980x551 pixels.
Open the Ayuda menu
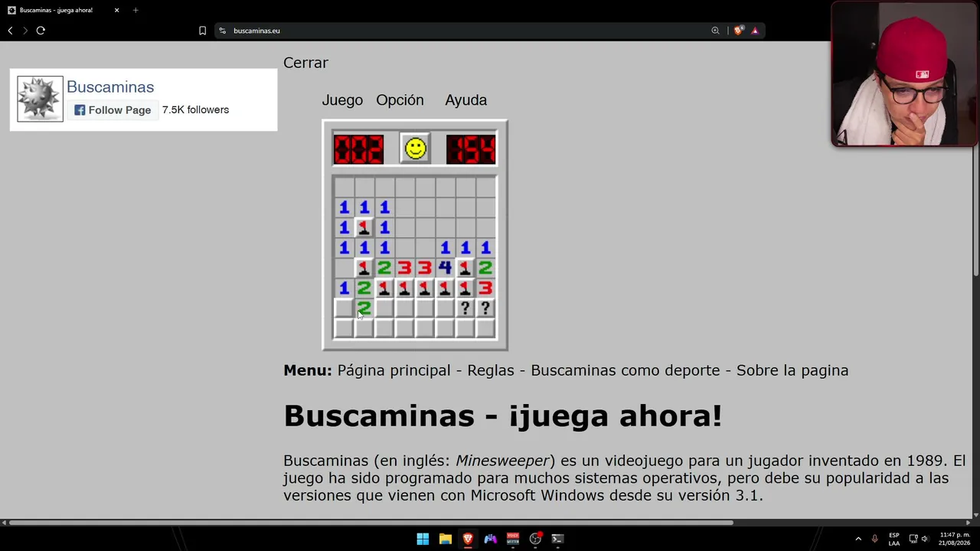pyautogui.click(x=465, y=100)
